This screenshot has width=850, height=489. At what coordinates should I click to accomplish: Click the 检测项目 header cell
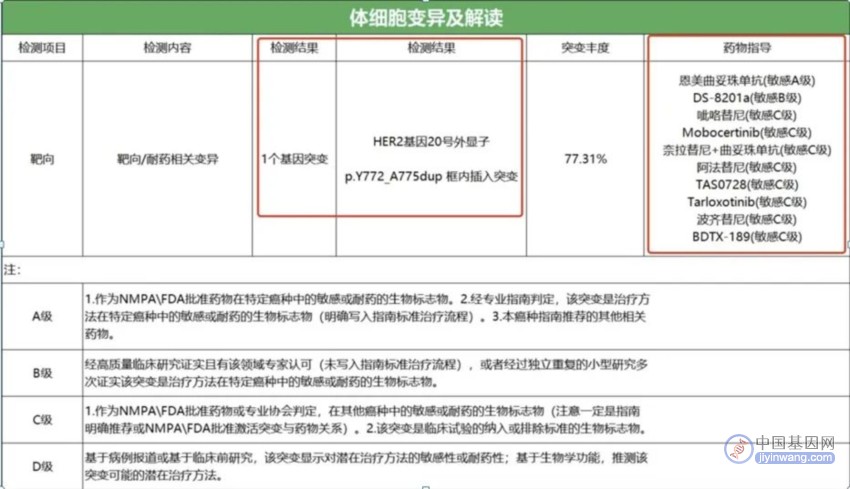click(x=42, y=48)
